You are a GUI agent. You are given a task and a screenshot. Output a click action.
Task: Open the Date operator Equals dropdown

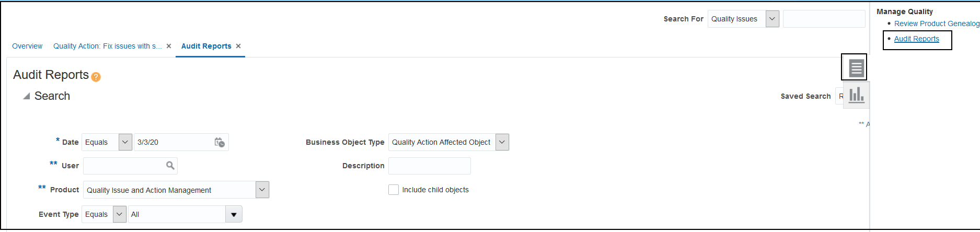(x=125, y=142)
